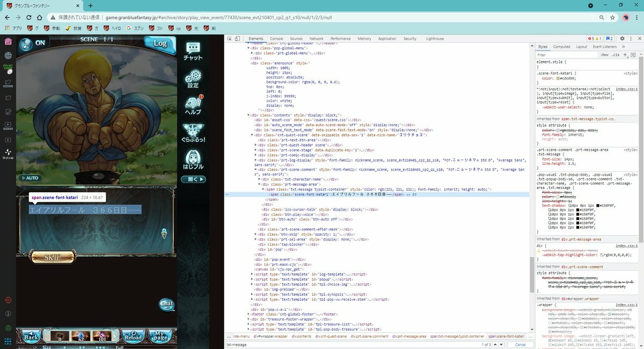644x349 pixels.
Task: Click the round blue Chat bubble
Action: 167,304
